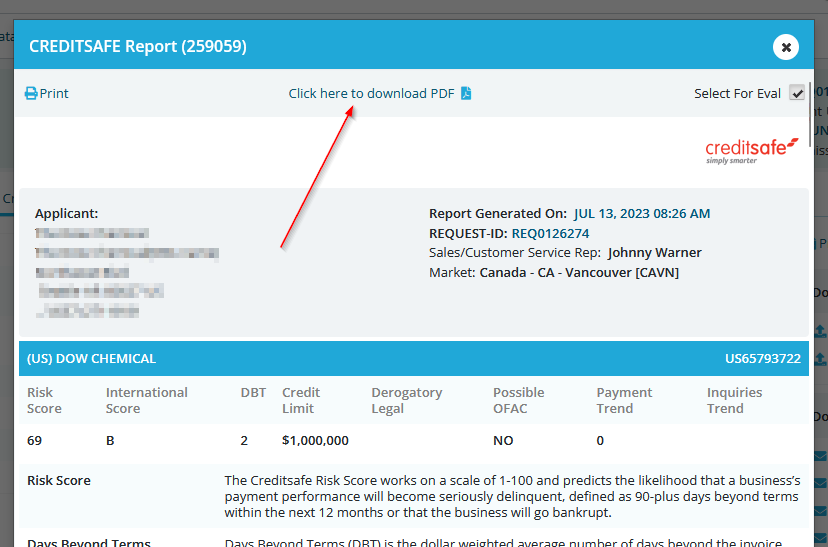Click Possible OFAC value NO
Image resolution: width=828 pixels, height=547 pixels.
tap(503, 440)
